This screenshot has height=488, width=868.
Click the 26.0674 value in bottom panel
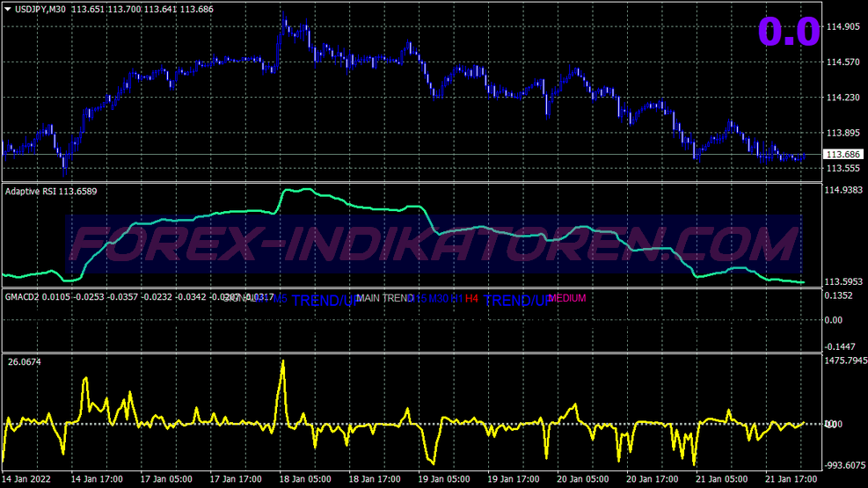click(x=25, y=362)
